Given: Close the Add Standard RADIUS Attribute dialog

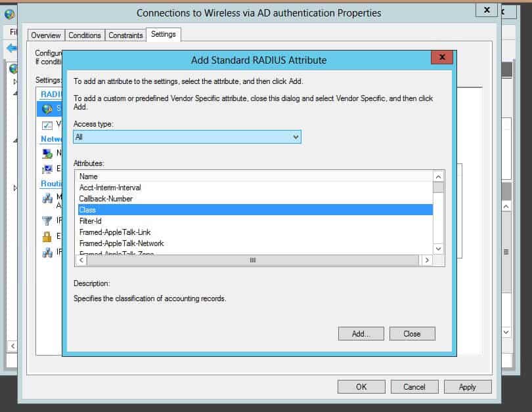Looking at the screenshot, I should pos(412,333).
